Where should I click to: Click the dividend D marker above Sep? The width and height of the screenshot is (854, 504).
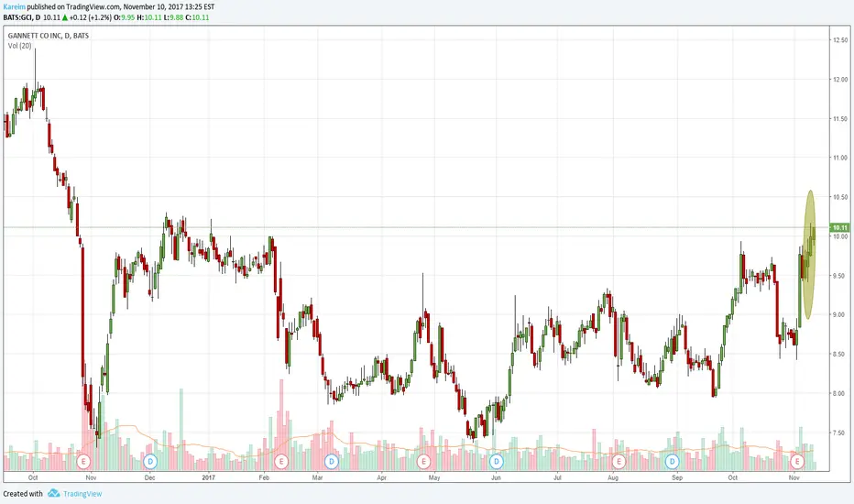(x=673, y=462)
